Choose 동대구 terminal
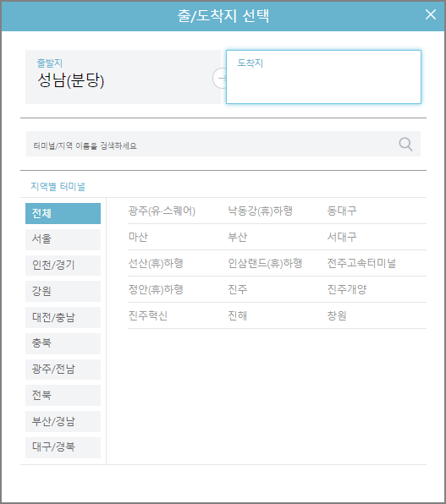The height and width of the screenshot is (504, 446). (342, 211)
